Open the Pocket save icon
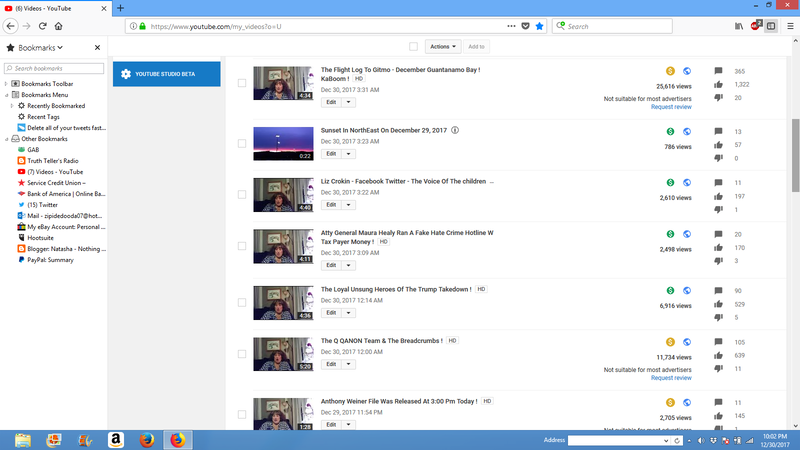The image size is (800, 450). coord(525,26)
